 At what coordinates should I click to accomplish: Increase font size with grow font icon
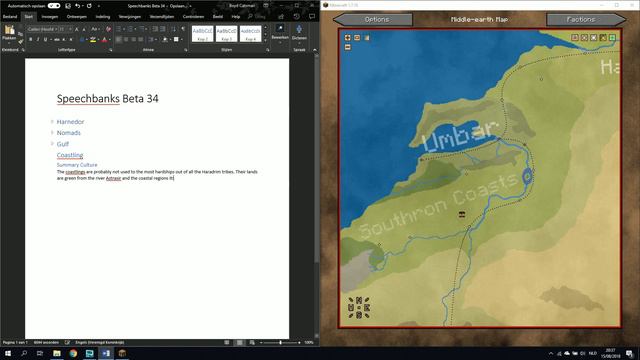[77, 29]
